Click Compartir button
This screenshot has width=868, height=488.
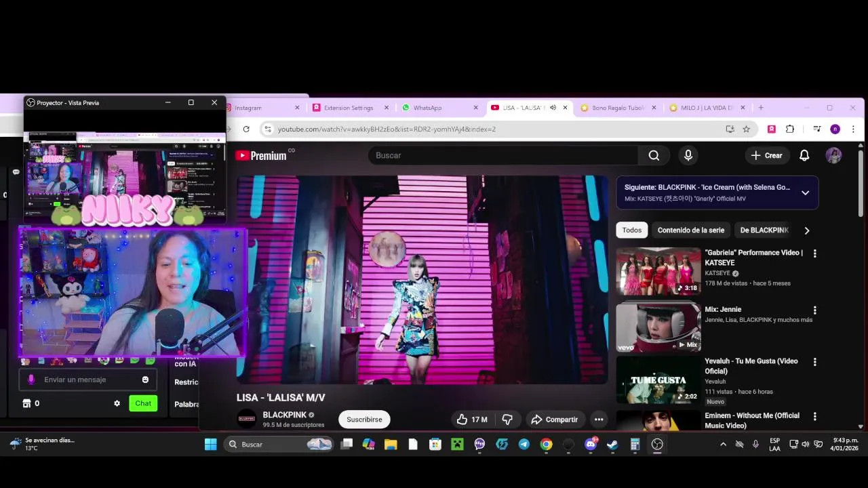pyautogui.click(x=554, y=420)
